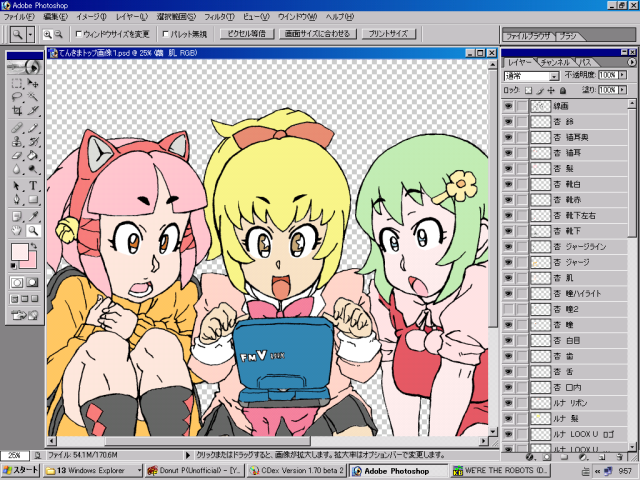
Task: Switch to チャンネル tab
Action: click(554, 62)
